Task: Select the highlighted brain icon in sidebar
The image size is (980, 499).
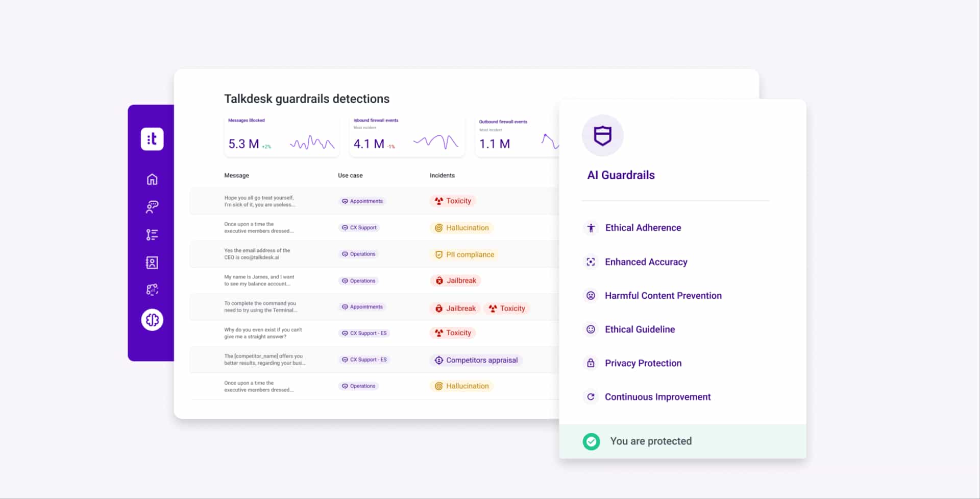Action: coord(152,320)
